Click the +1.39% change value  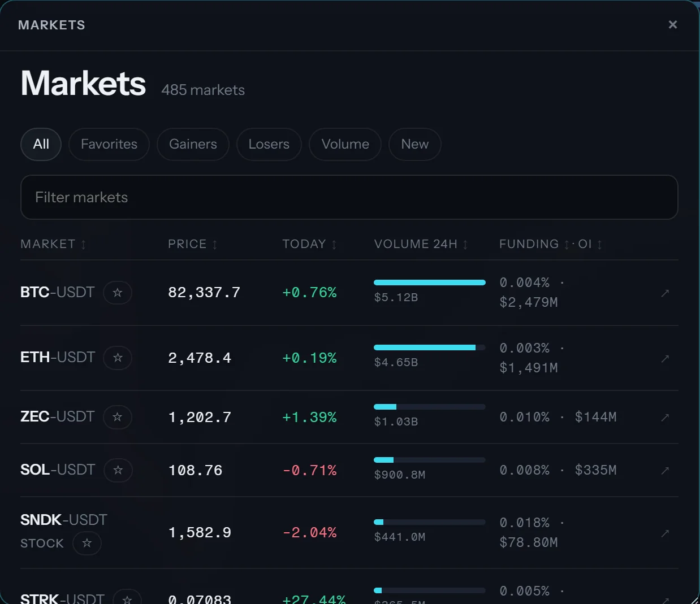pyautogui.click(x=309, y=418)
